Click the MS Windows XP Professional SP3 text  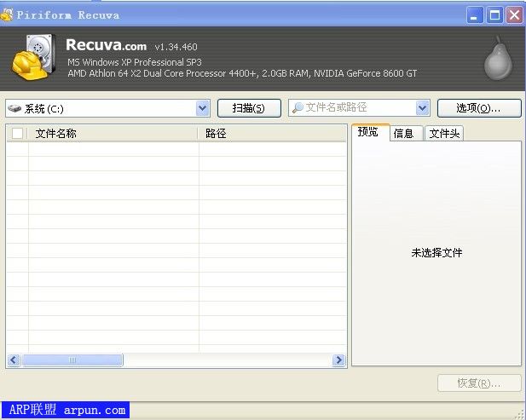pos(135,62)
